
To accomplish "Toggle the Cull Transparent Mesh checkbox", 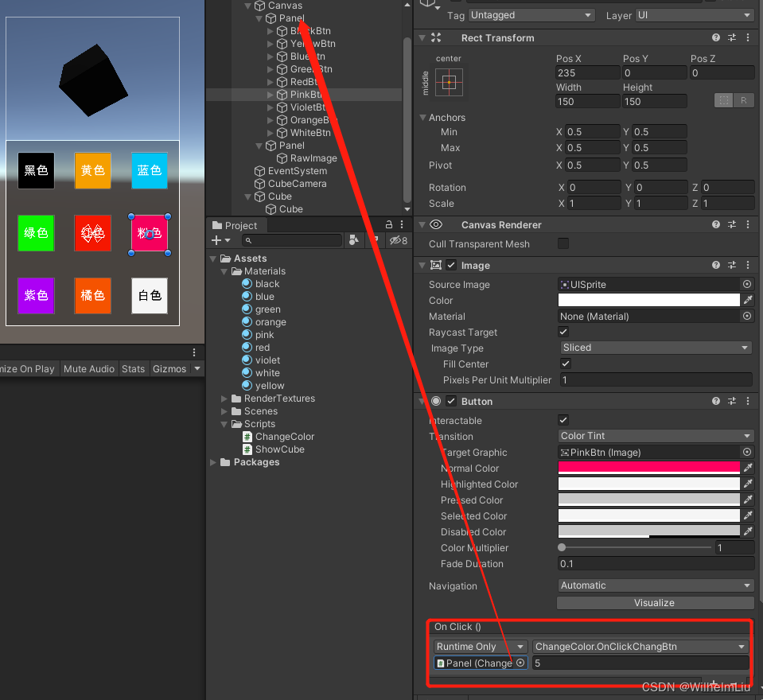I will click(x=563, y=244).
